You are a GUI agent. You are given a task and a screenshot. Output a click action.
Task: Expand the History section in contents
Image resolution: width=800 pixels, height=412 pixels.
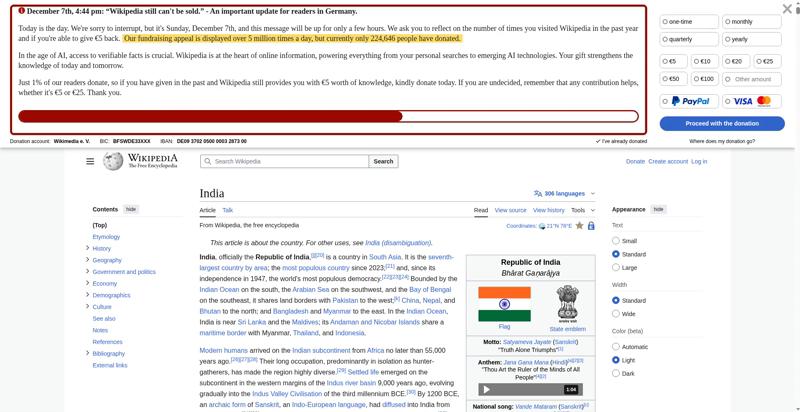point(88,248)
